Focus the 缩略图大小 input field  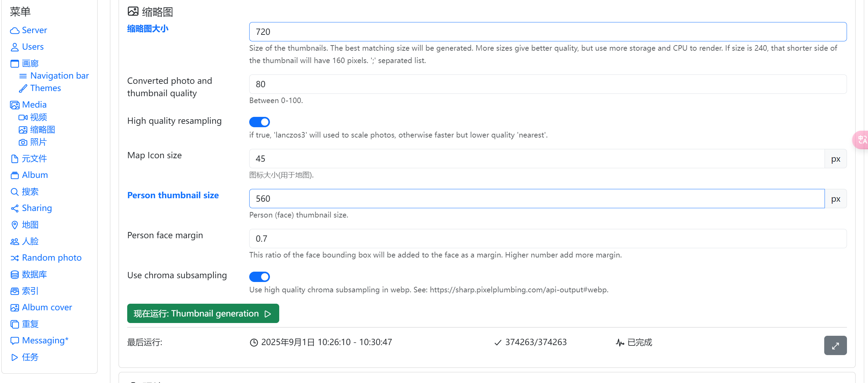547,32
